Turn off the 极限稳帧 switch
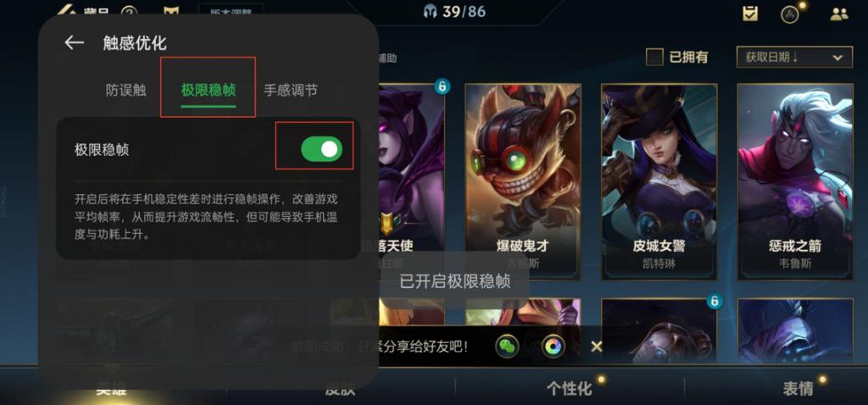This screenshot has width=868, height=405. pos(321,149)
